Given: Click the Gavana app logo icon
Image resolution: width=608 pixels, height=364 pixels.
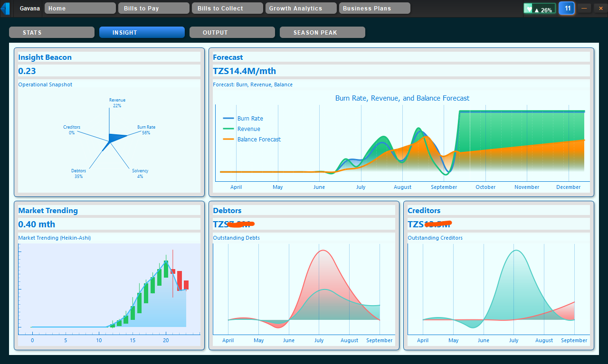Looking at the screenshot, I should click(5, 9).
